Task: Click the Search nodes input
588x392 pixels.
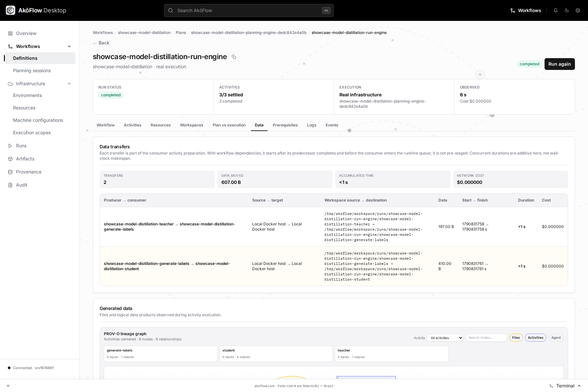Action: coord(486,338)
